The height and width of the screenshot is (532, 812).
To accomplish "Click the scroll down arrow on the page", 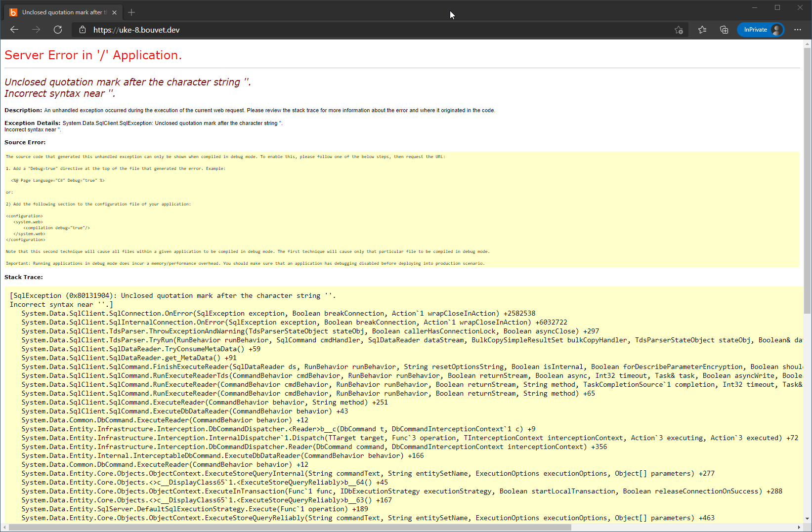I will click(x=808, y=519).
